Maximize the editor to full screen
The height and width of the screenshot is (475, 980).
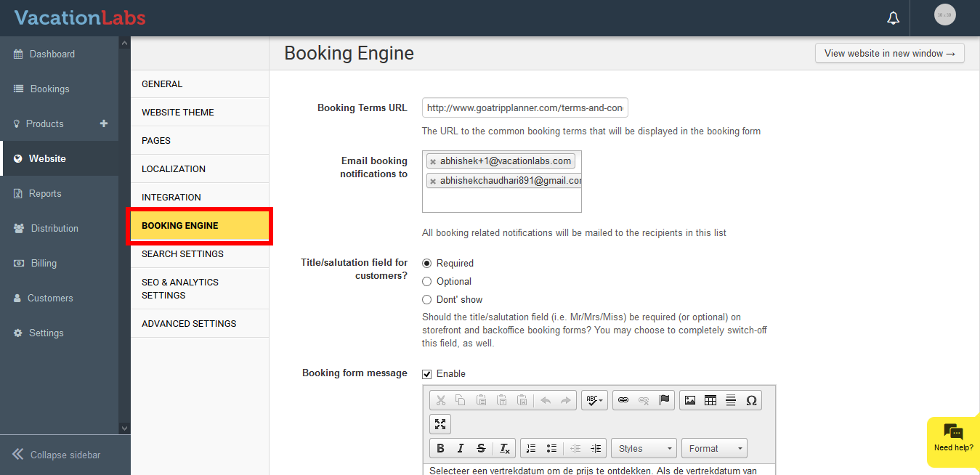[x=440, y=424]
